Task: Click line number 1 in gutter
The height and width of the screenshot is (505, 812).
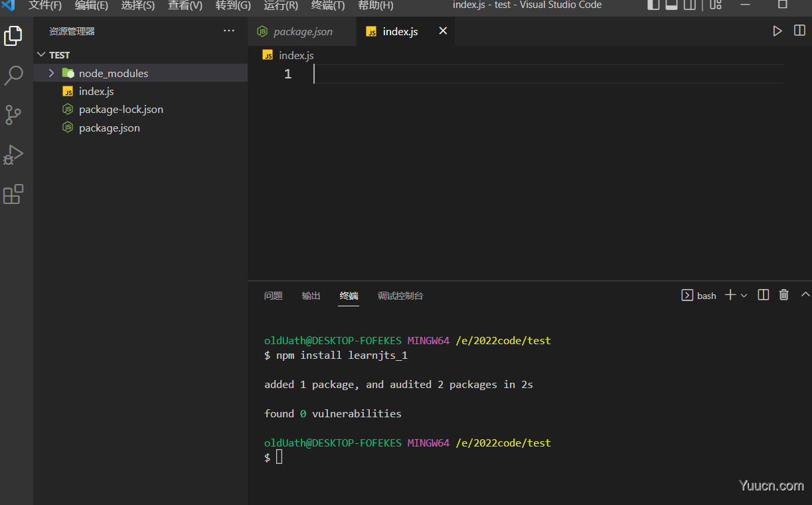Action: click(287, 74)
